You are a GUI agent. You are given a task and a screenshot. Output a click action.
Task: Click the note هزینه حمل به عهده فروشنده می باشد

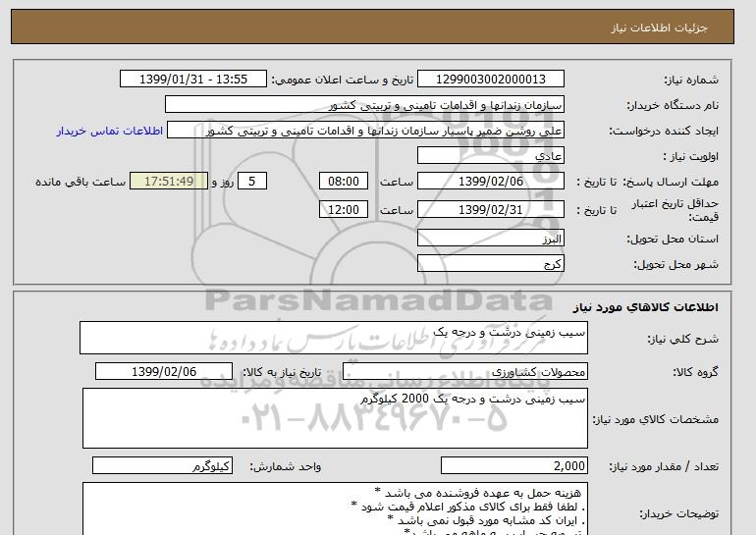tap(479, 493)
